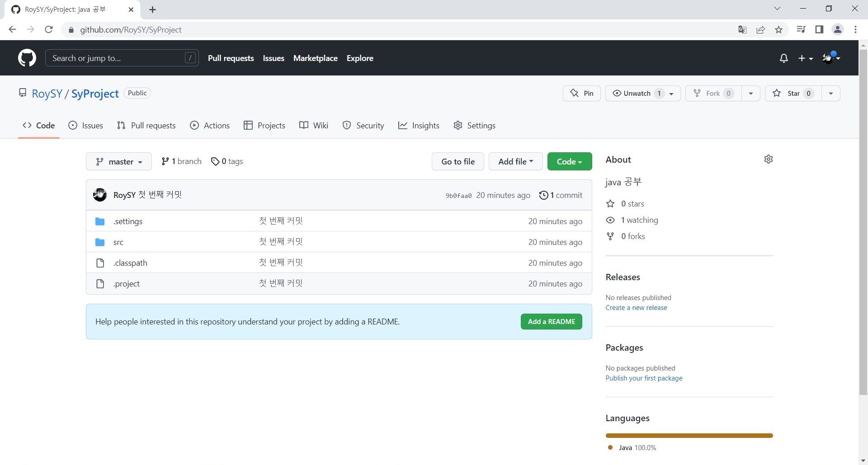Open the Chrome profile icon

coord(838,30)
